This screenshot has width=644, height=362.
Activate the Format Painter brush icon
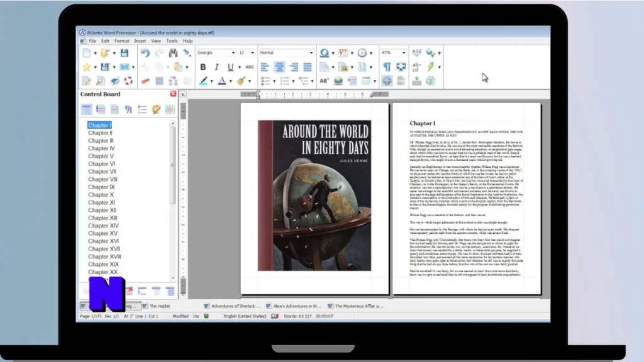(241, 81)
